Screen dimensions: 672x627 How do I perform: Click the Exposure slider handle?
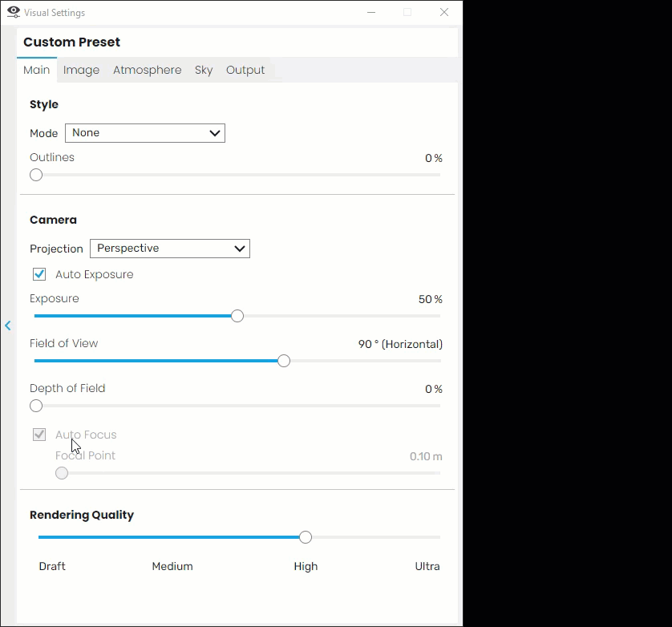coord(237,316)
